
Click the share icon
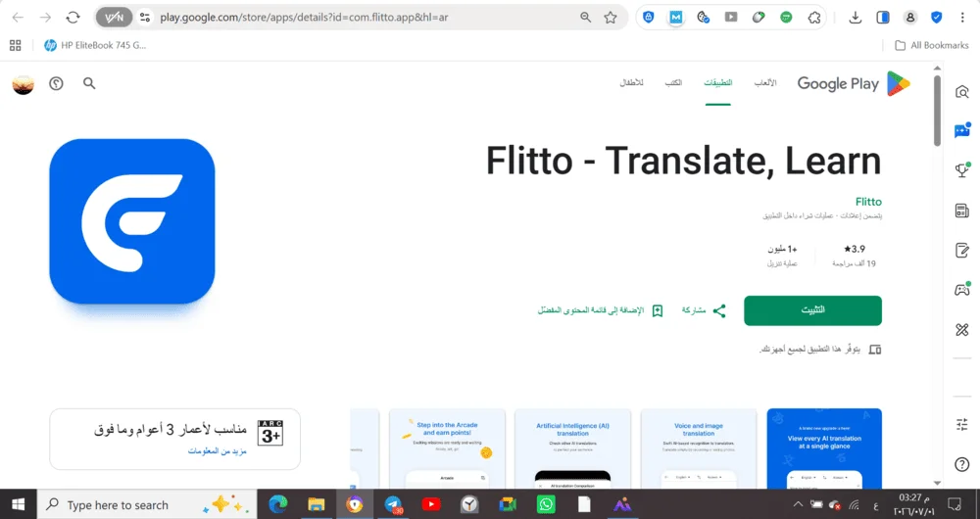tap(719, 310)
